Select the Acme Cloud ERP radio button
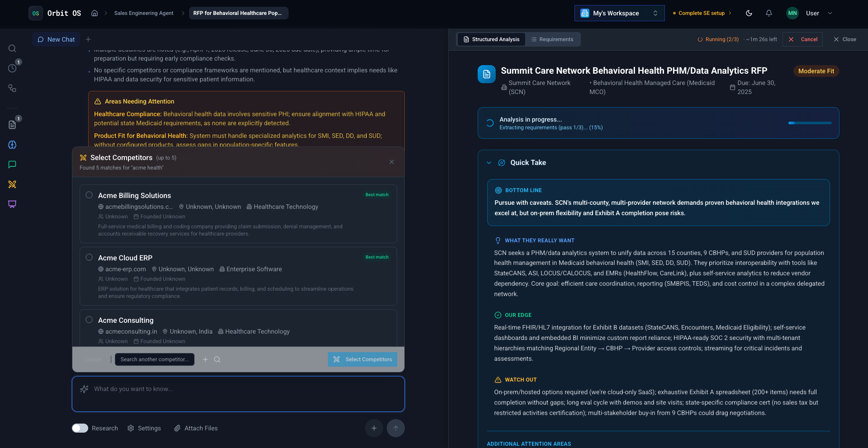This screenshot has width=868, height=448. coord(89,257)
